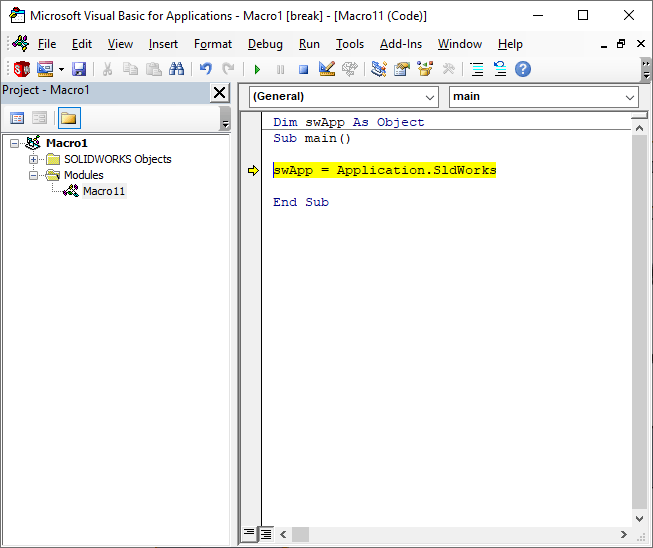This screenshot has height=548, width=653.
Task: Collapse the Modules folder
Action: click(33, 175)
